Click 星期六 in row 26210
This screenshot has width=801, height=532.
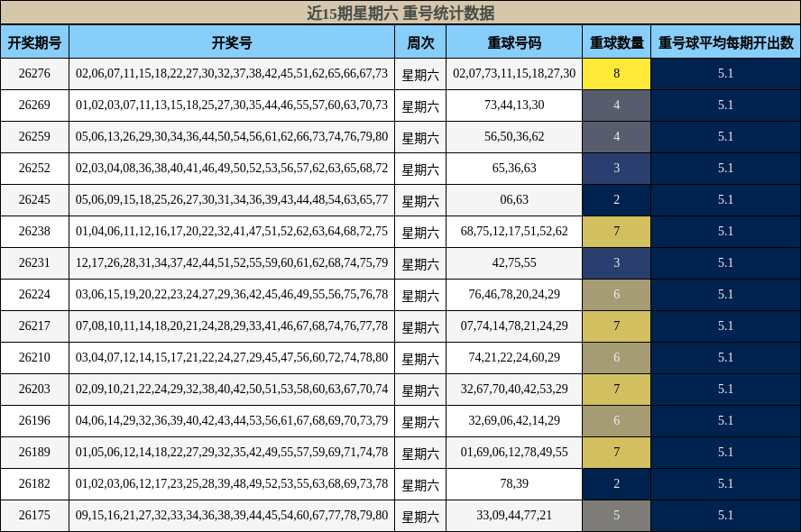coord(420,359)
